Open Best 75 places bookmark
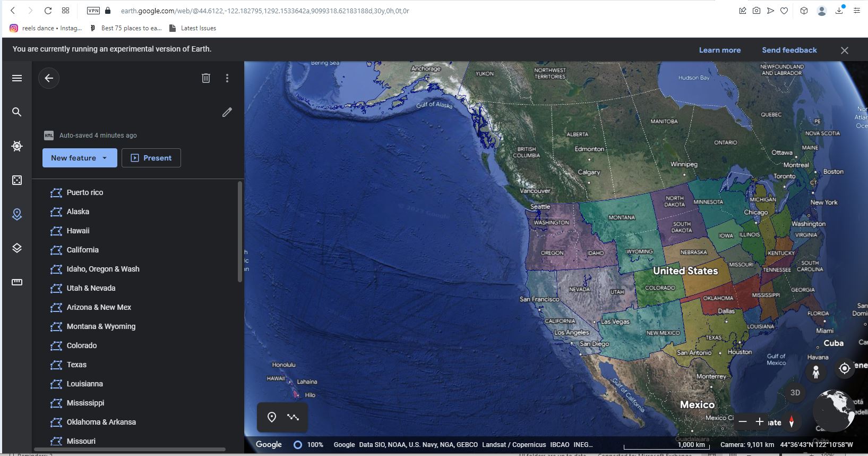The width and height of the screenshot is (868, 456). [126, 28]
